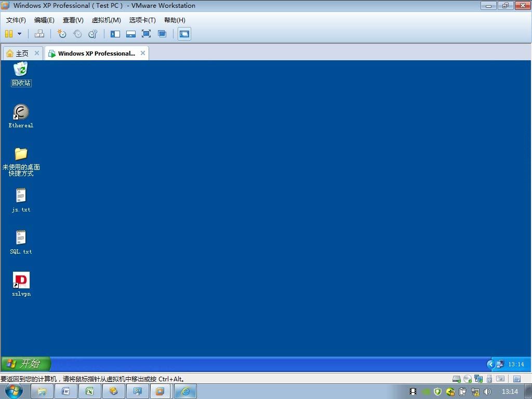Open the snapshot manager wrench-clock icon
532x399 pixels.
pyautogui.click(x=92, y=34)
